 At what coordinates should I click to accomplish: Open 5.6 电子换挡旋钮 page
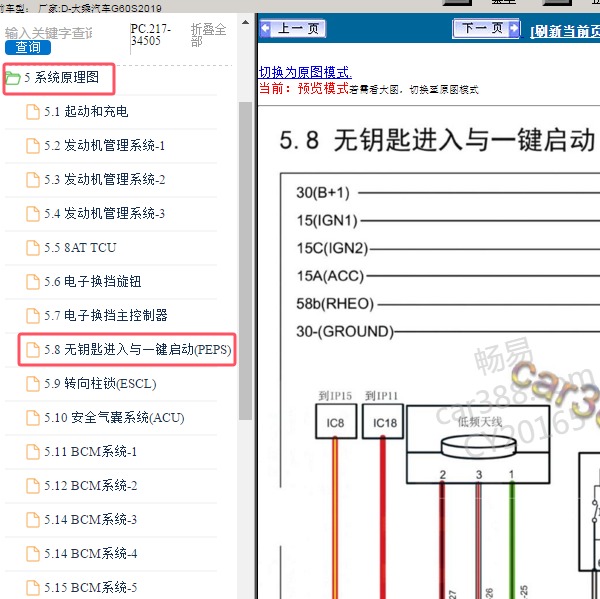pyautogui.click(x=92, y=282)
